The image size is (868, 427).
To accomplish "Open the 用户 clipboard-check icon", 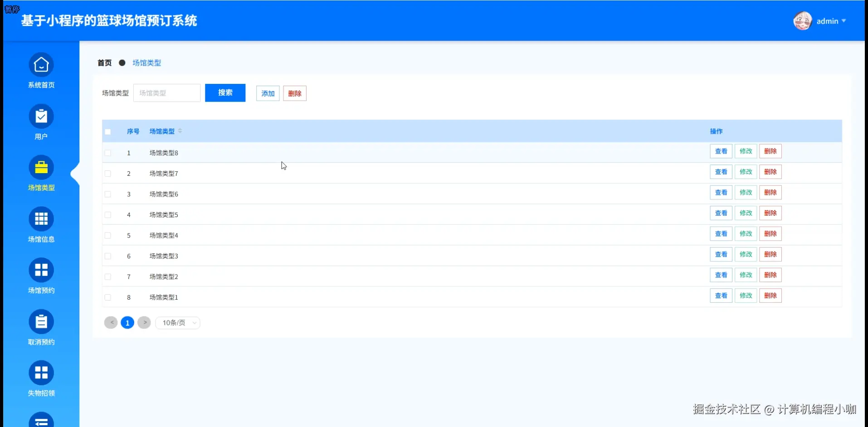I will [x=41, y=116].
